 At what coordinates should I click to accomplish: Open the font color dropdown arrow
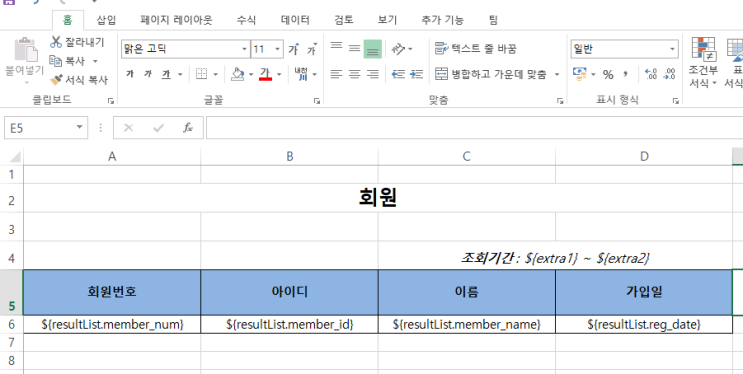pyautogui.click(x=279, y=74)
